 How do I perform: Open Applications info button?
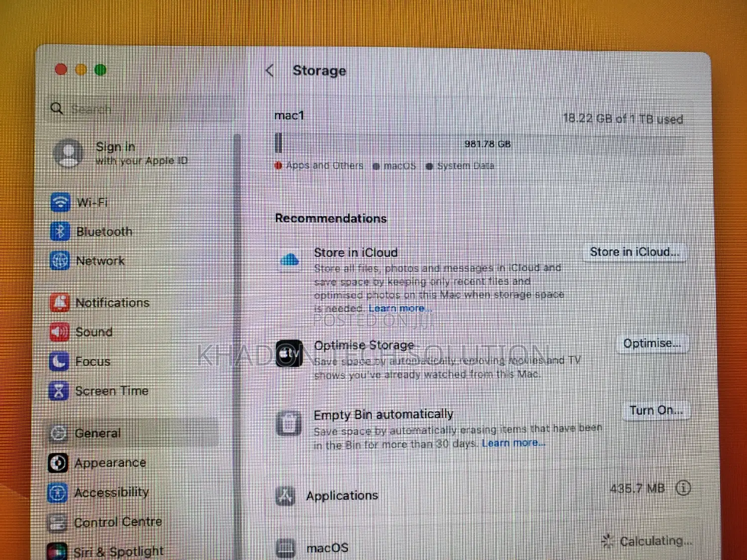coord(683,488)
